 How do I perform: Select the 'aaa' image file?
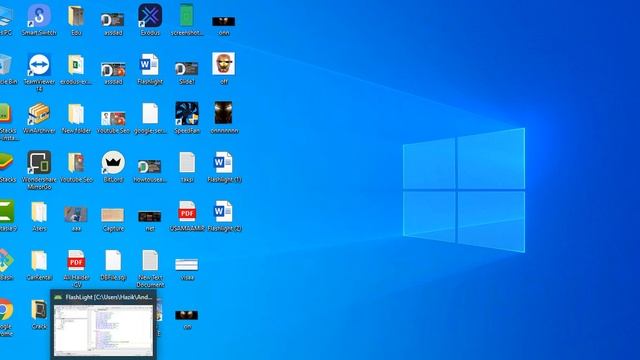[x=76, y=215]
